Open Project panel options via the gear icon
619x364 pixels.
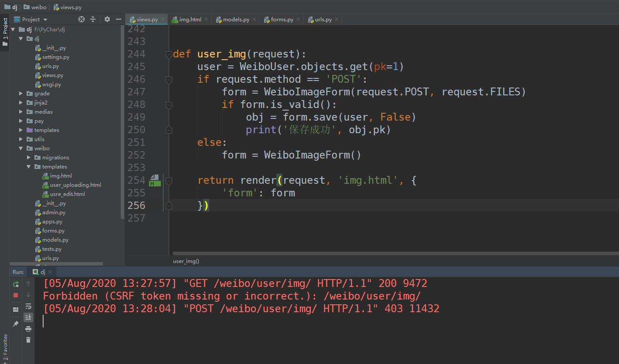point(107,19)
